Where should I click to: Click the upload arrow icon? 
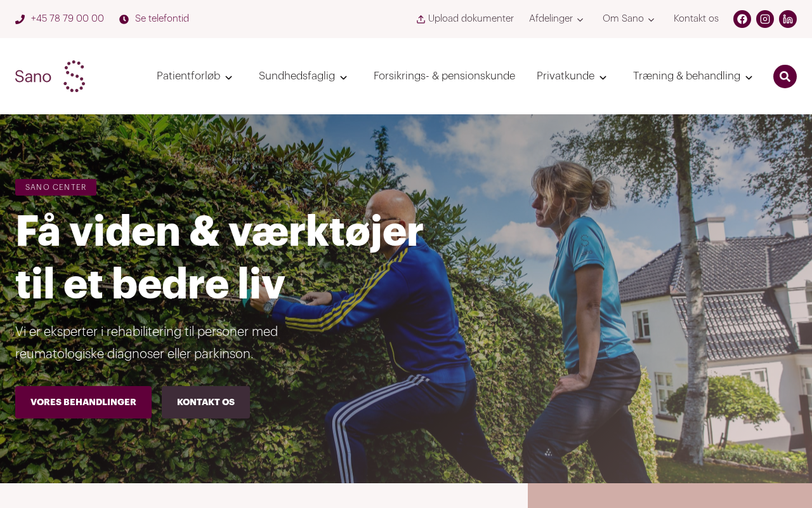(421, 19)
